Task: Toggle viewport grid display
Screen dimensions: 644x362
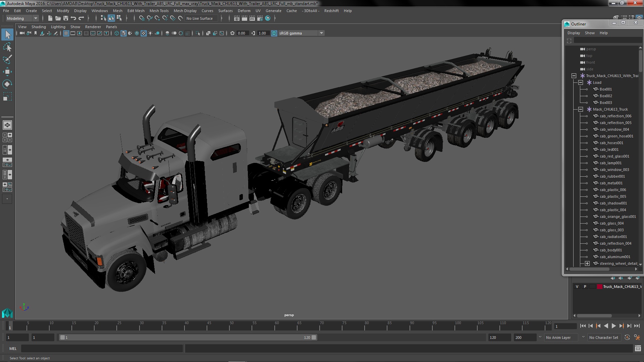Action: click(66, 33)
